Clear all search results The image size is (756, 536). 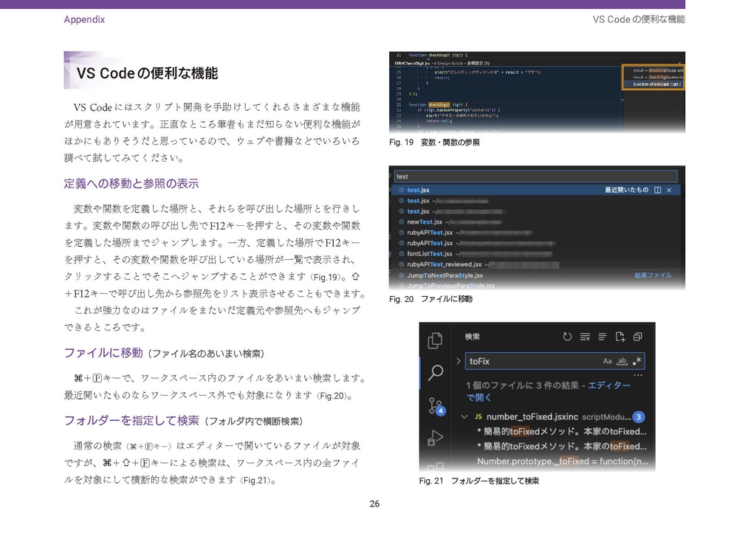(585, 337)
